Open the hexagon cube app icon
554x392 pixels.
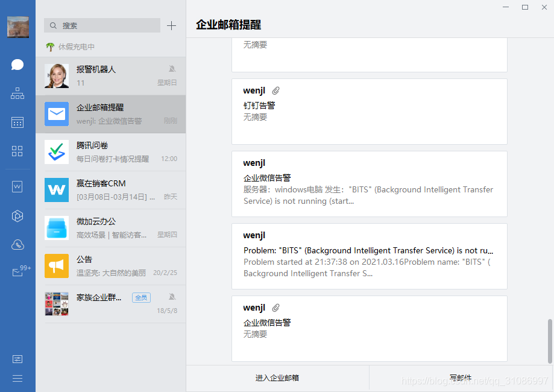coord(17,216)
